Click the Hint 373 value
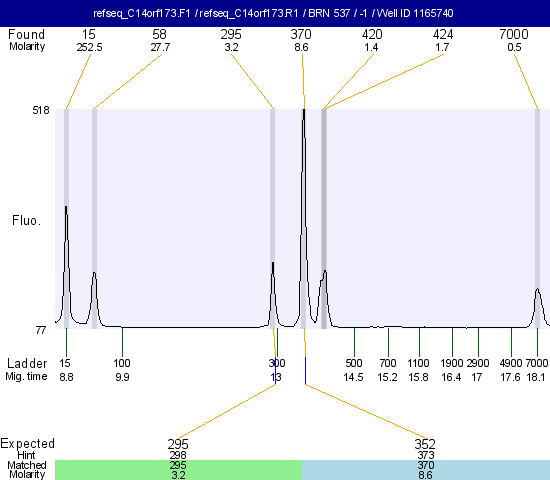Screen dimensions: 550x480 pyautogui.click(x=426, y=455)
